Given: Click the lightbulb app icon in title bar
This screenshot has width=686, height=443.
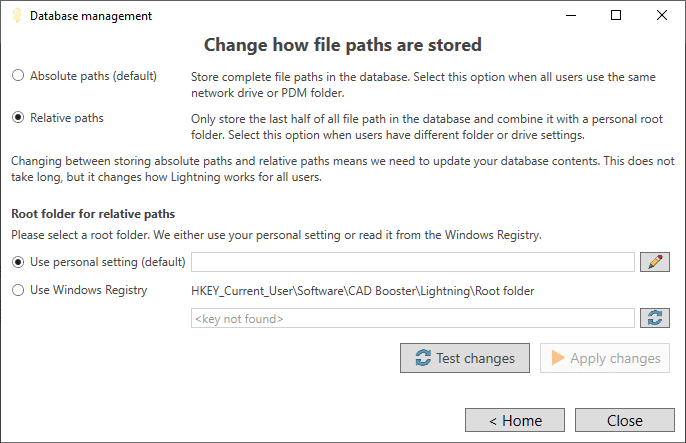Looking at the screenshot, I should 15,16.
